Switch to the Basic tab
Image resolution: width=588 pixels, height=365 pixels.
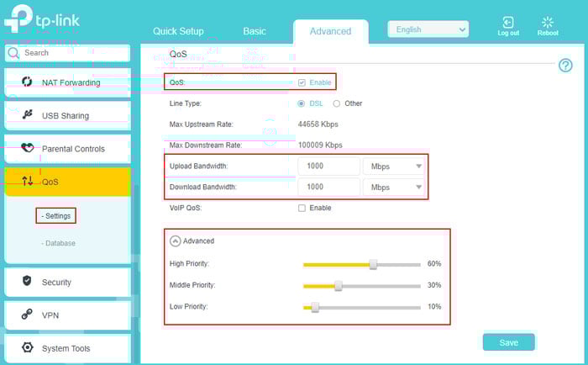(255, 31)
